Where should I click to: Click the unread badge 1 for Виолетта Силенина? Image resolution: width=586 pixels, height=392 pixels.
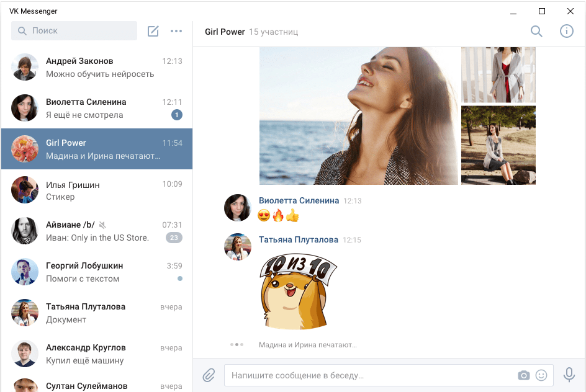pos(177,115)
